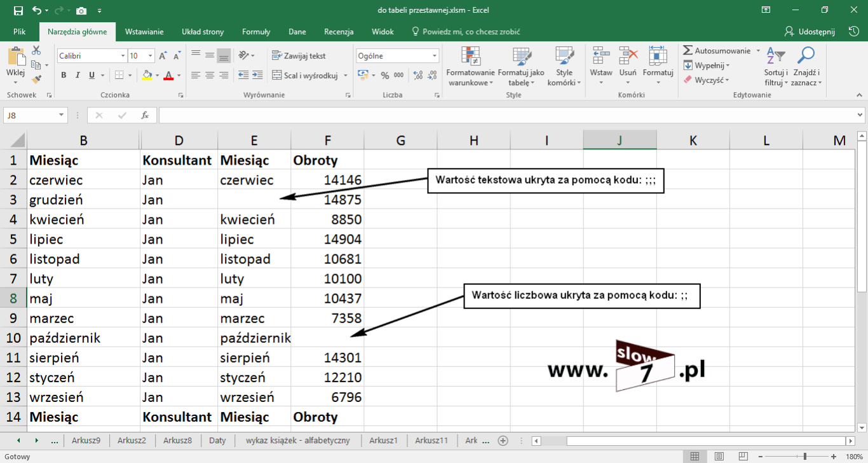Click the increase decimal icon

(417, 75)
